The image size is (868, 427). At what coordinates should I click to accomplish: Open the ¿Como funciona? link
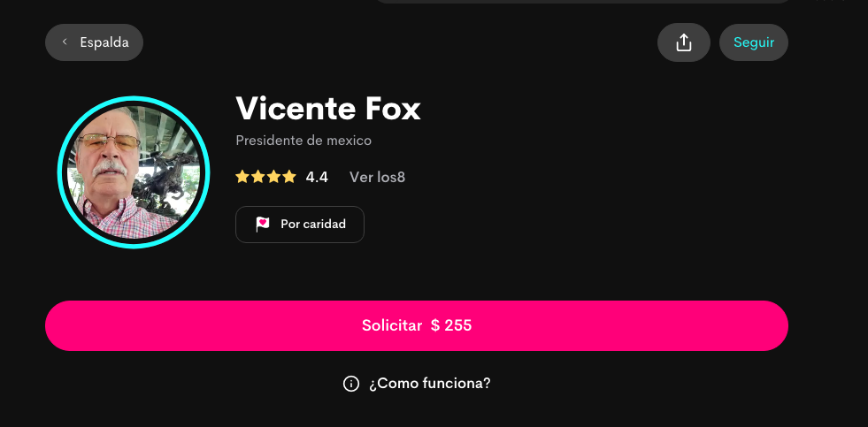(x=429, y=384)
